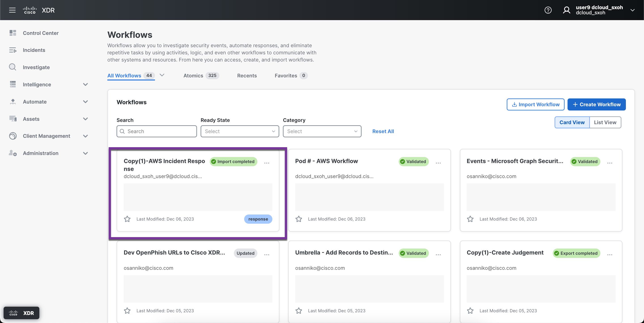644x323 pixels.
Task: Click Reset All filters link
Action: coord(383,131)
